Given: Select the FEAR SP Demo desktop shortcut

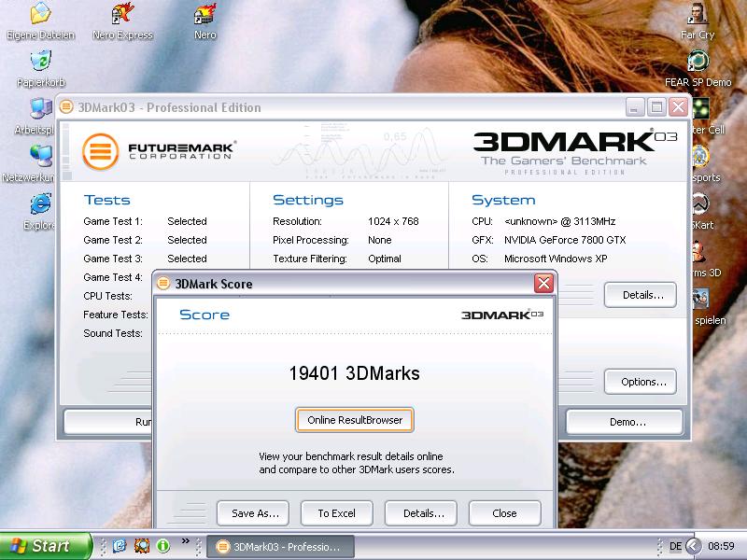Looking at the screenshot, I should coord(698,61).
